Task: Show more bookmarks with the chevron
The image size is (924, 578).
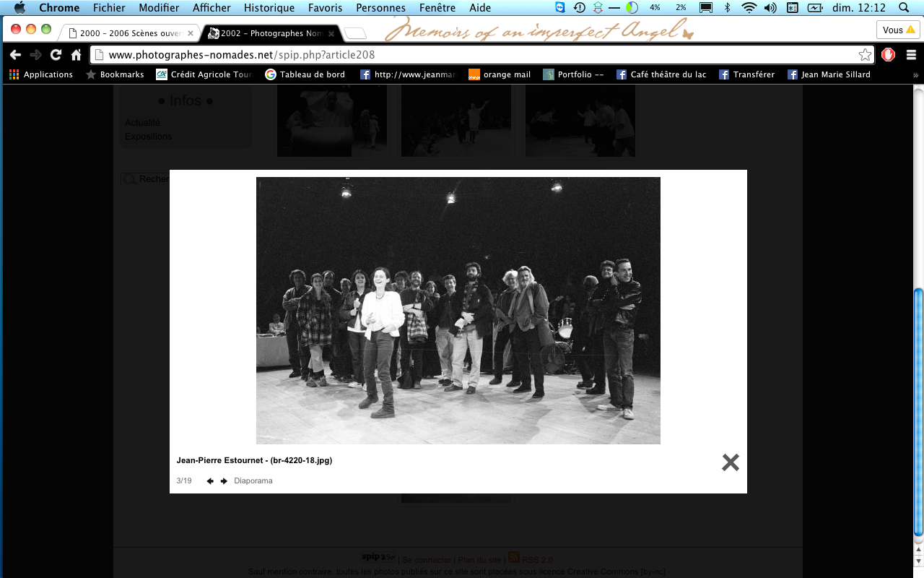Action: [x=915, y=74]
